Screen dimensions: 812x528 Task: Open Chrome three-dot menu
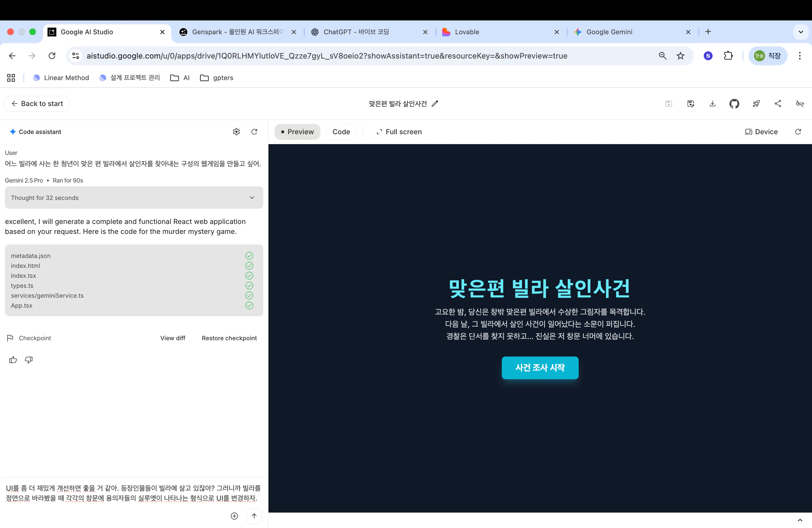[x=799, y=56]
